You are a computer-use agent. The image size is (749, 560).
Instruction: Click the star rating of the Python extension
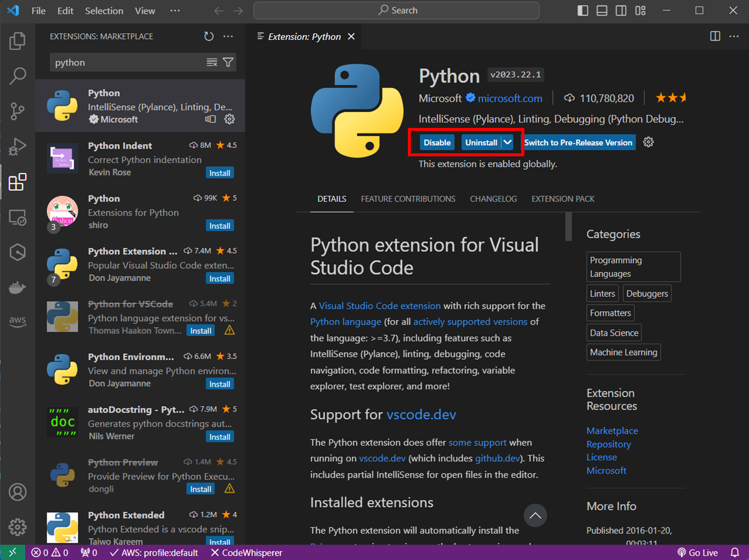point(670,98)
